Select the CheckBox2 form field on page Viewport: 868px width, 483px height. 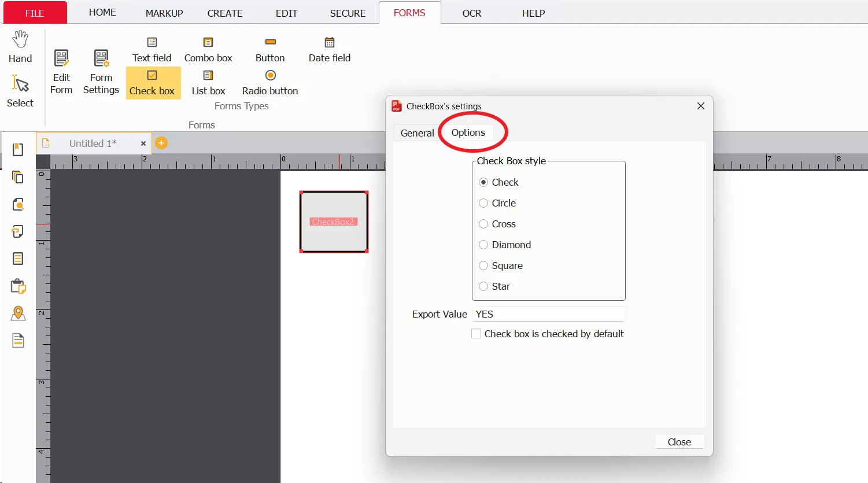[334, 222]
